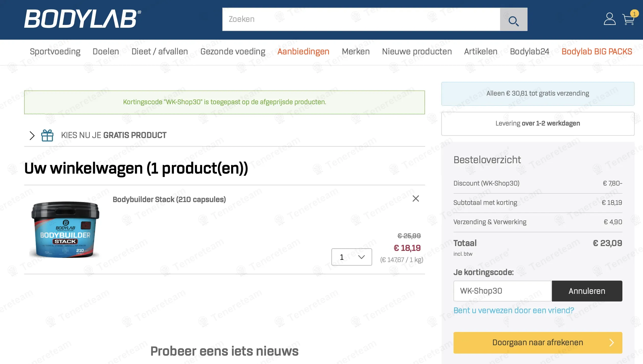Open the shopping cart icon
The width and height of the screenshot is (643, 364).
tap(628, 20)
